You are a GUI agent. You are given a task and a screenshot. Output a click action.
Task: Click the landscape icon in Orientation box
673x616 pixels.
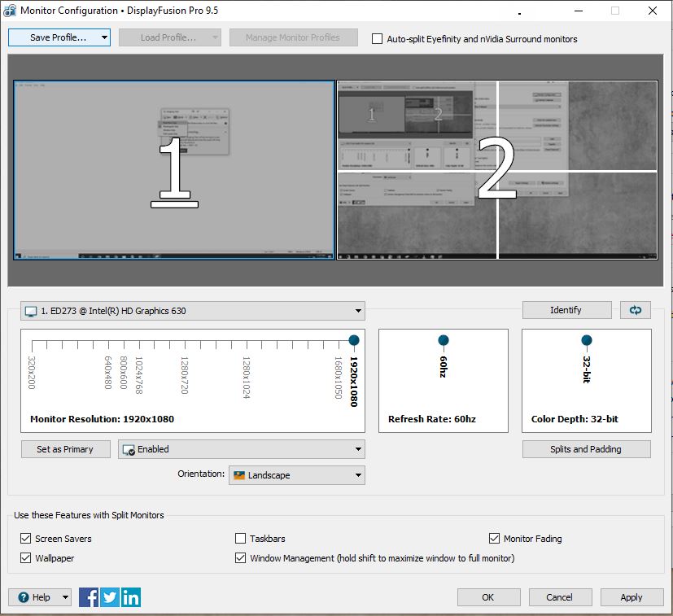coord(238,475)
